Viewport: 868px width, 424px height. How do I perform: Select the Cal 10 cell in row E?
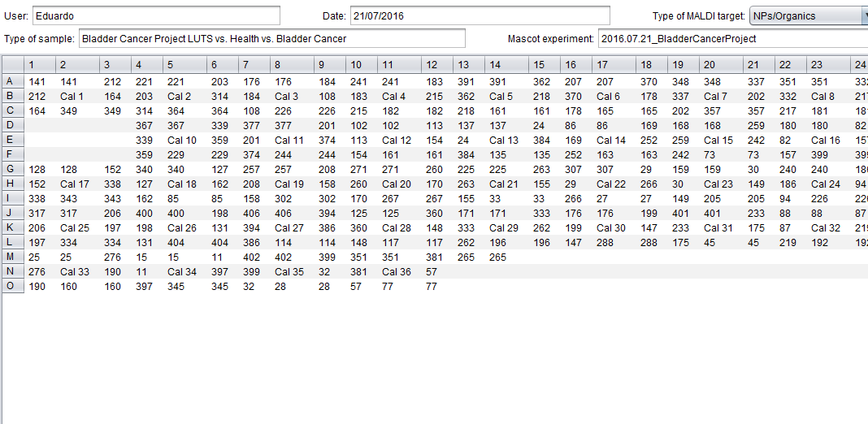[185, 140]
